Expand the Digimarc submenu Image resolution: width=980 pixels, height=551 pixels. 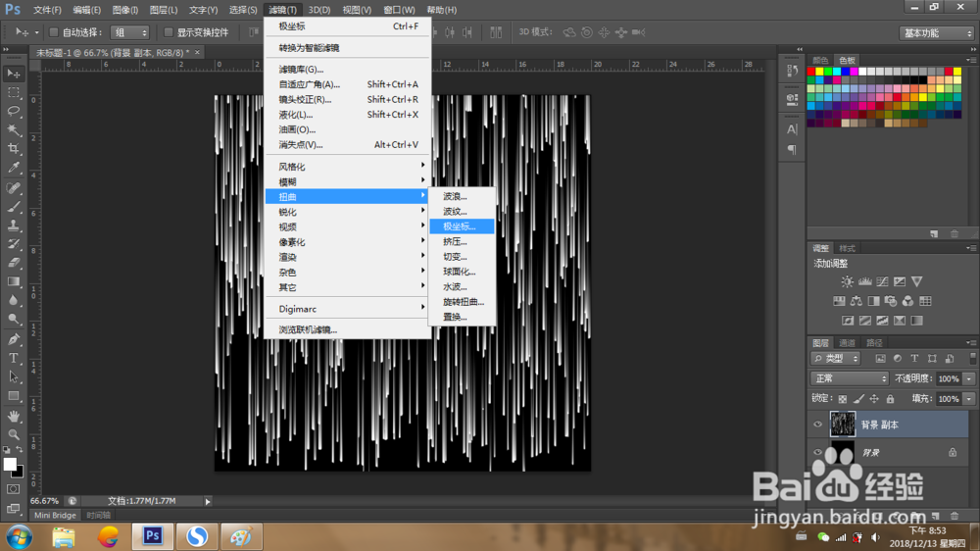coord(348,308)
